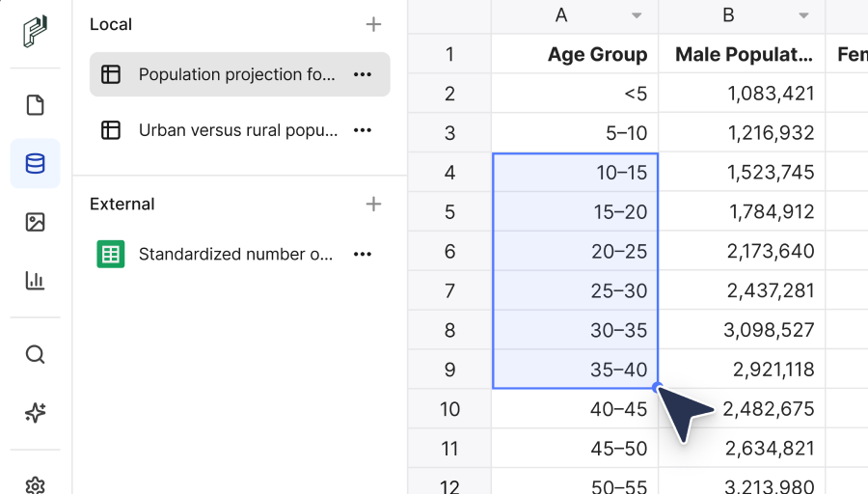Screen dimensions: 868x494
Task: Add a new External data source
Action: pyautogui.click(x=373, y=204)
